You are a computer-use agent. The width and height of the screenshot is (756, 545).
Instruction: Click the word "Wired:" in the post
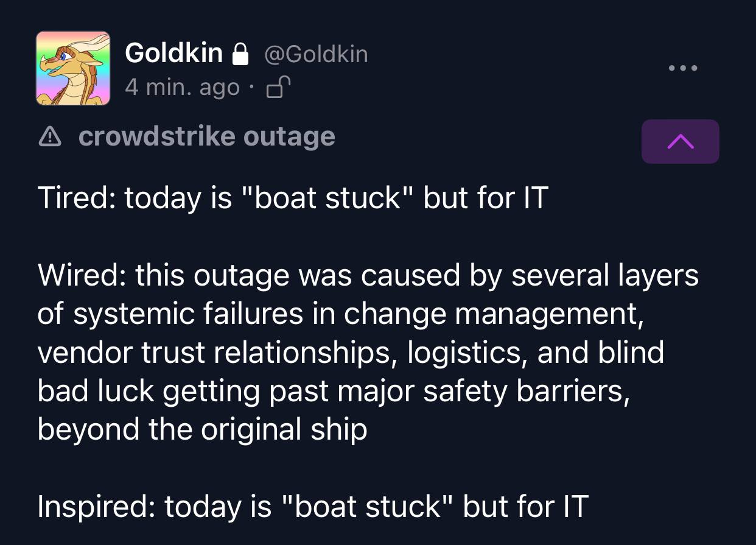coord(82,276)
